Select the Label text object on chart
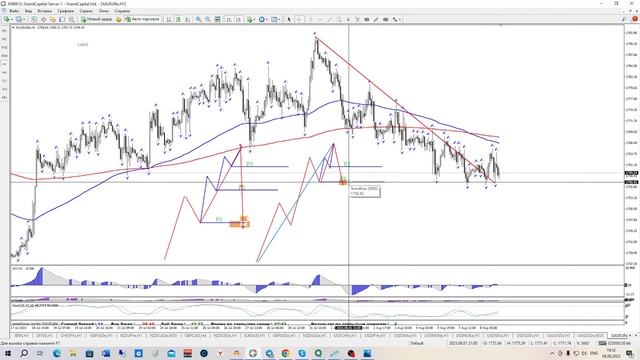The height and width of the screenshot is (360, 640). [82, 44]
